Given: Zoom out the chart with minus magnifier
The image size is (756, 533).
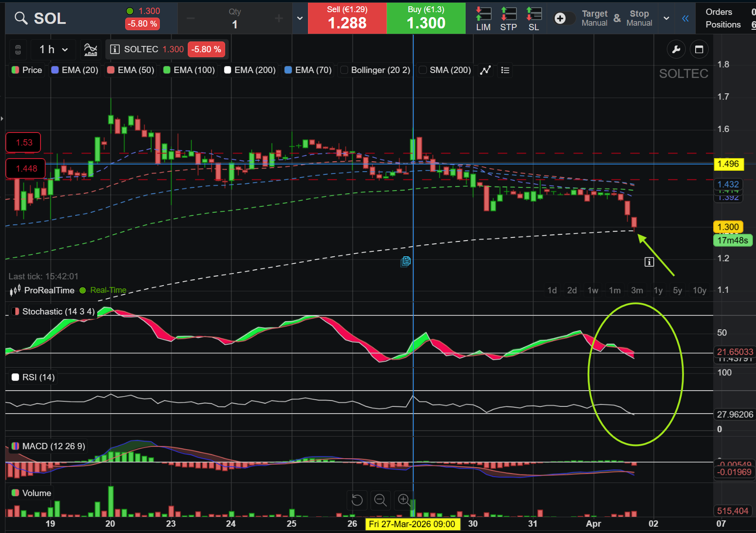Looking at the screenshot, I should tap(380, 500).
